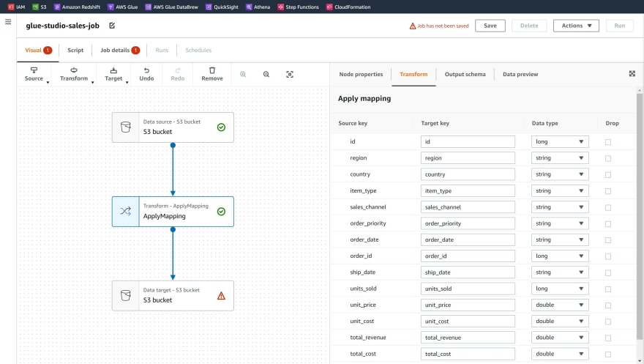Switch to Data preview tab

pyautogui.click(x=520, y=75)
